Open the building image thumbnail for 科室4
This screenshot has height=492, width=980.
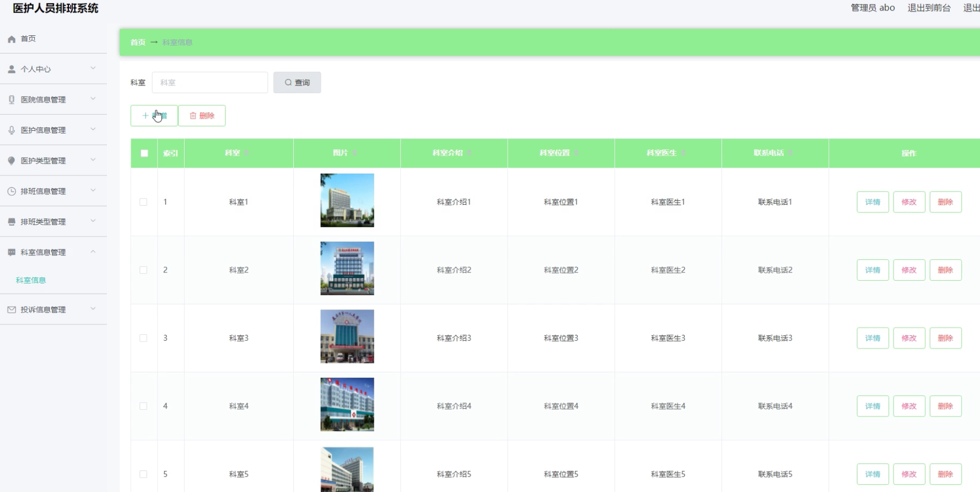tap(347, 404)
